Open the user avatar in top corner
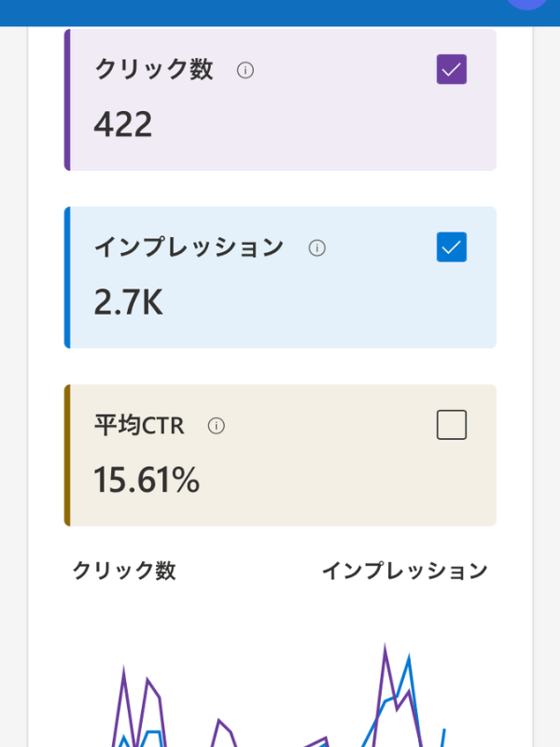The height and width of the screenshot is (747, 560). [526, 4]
